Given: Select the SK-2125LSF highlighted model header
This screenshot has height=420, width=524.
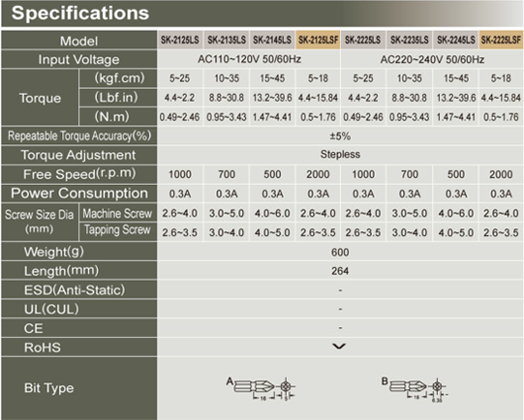Looking at the screenshot, I should [318, 40].
